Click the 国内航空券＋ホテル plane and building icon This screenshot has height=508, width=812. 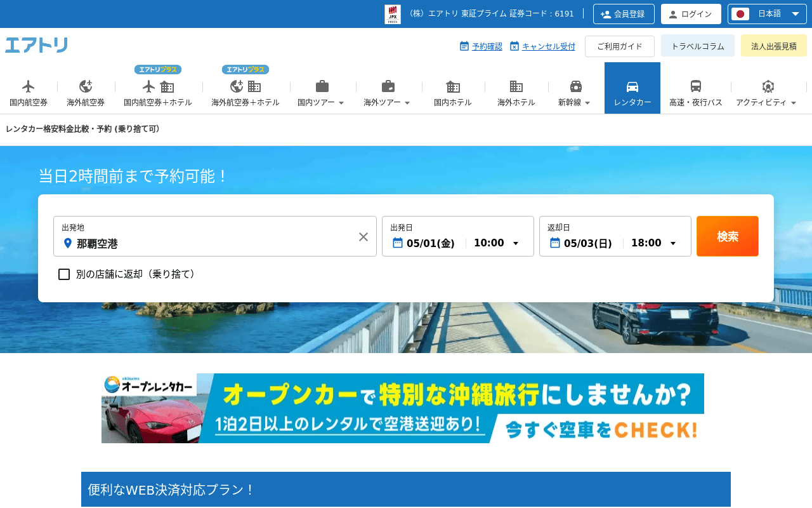point(158,86)
